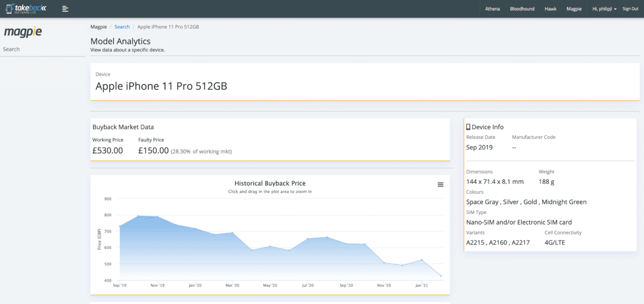Click the Magpie breadcrumb item
The image size is (644, 304).
pos(99,27)
